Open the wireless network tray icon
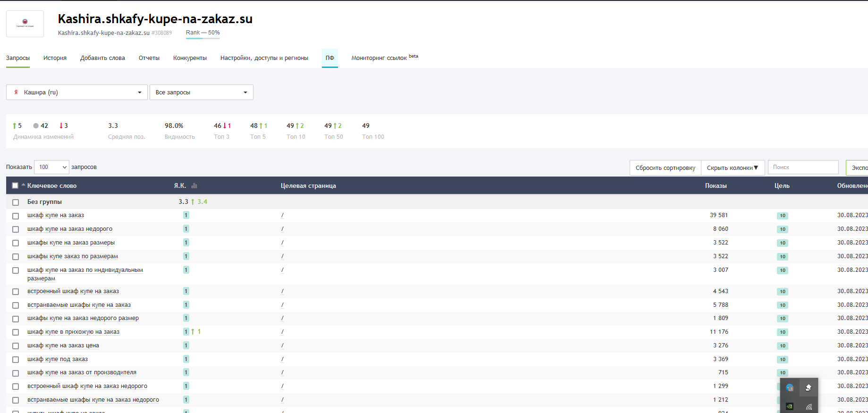 [x=809, y=406]
